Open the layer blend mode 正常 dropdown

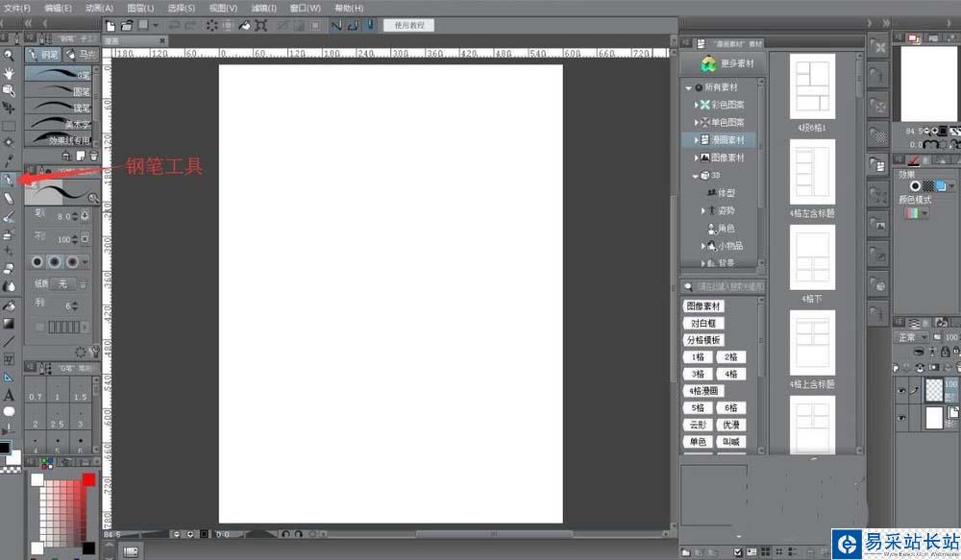(912, 337)
